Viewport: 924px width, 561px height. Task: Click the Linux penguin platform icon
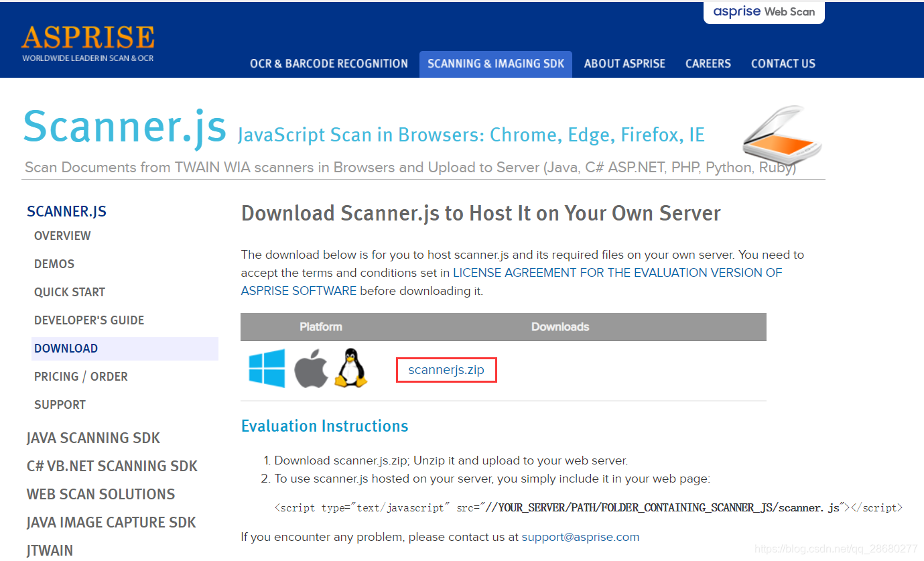[x=350, y=368]
